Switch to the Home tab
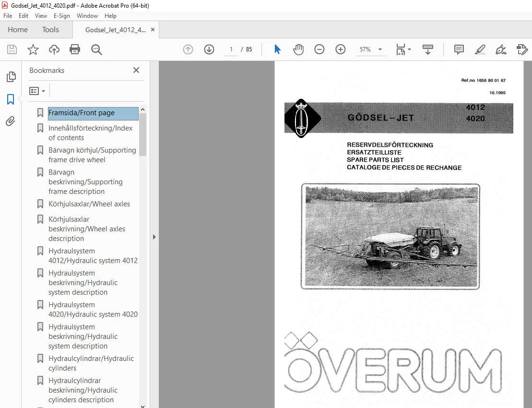The height and width of the screenshot is (408, 532). (18, 30)
